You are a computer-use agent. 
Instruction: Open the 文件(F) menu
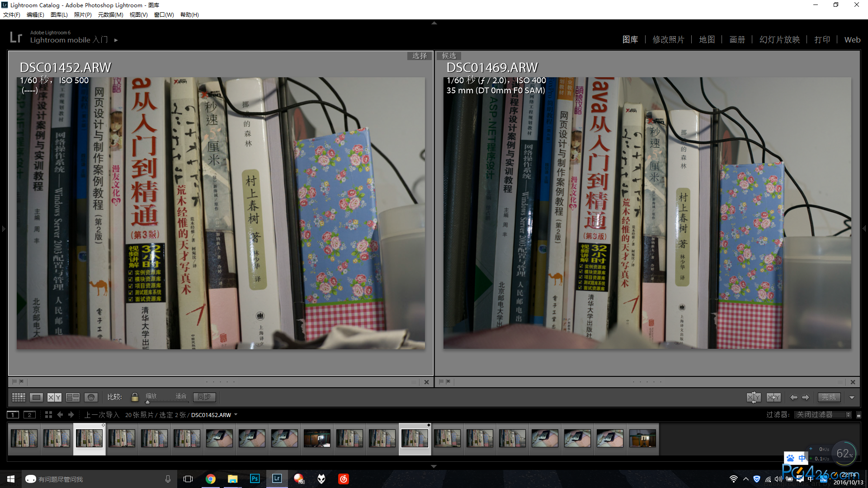point(12,14)
